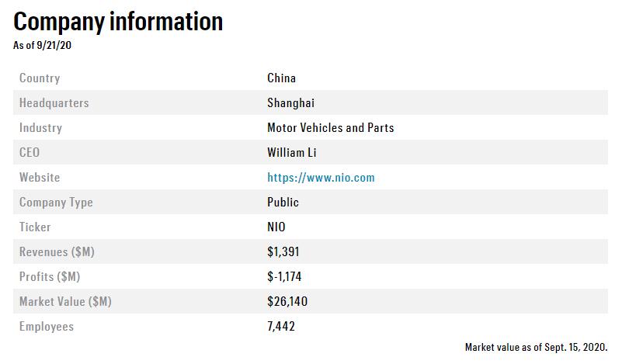This screenshot has width=622, height=364.
Task: Open the https://www.nio.com website link
Action: pyautogui.click(x=321, y=178)
